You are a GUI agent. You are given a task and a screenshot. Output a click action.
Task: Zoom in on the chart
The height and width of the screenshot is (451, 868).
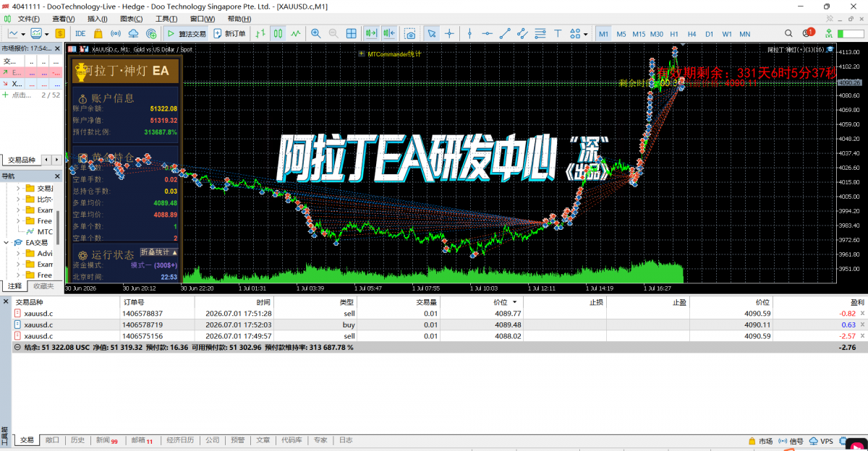316,33
